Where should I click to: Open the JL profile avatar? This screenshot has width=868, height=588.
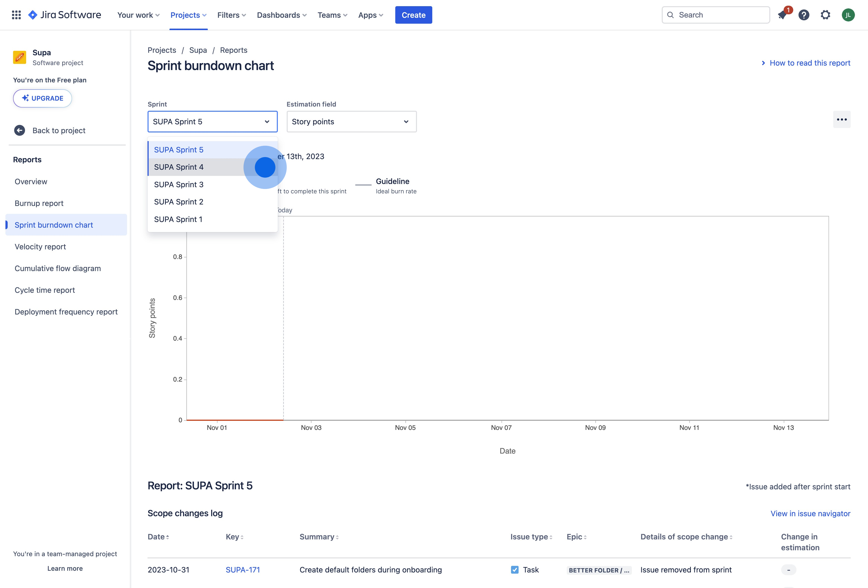click(848, 15)
